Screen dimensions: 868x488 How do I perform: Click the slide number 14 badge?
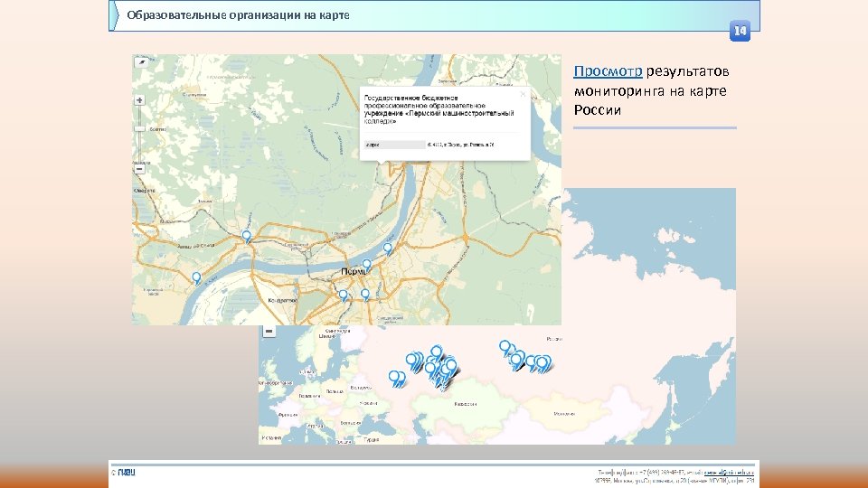741,31
